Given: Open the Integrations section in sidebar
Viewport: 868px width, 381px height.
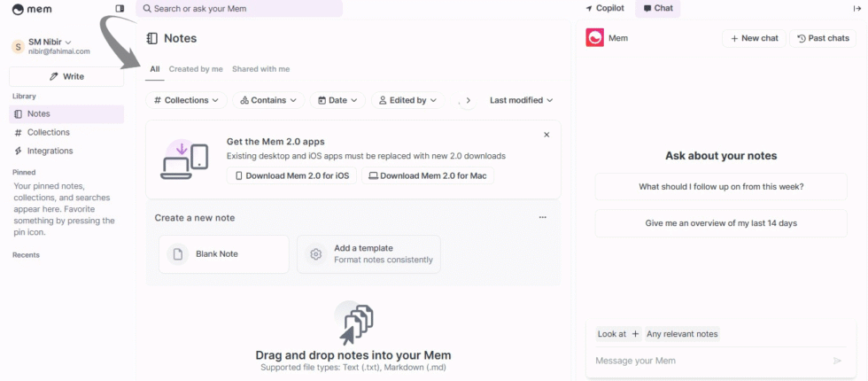Looking at the screenshot, I should click(50, 151).
